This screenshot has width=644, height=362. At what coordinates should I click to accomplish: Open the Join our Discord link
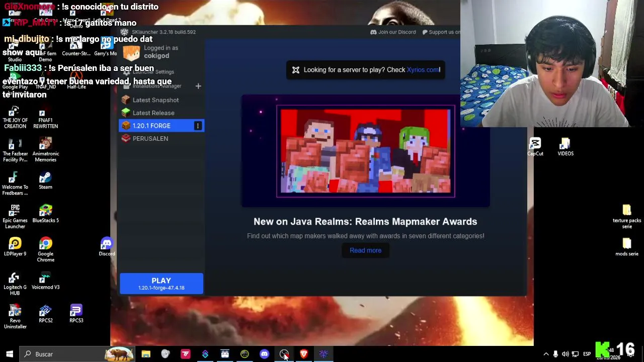393,32
